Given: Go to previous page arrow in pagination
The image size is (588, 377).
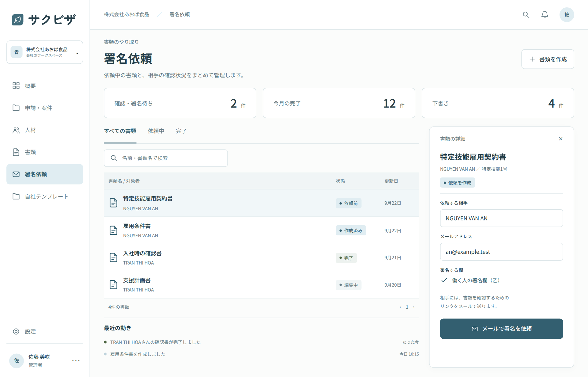Looking at the screenshot, I should point(400,307).
